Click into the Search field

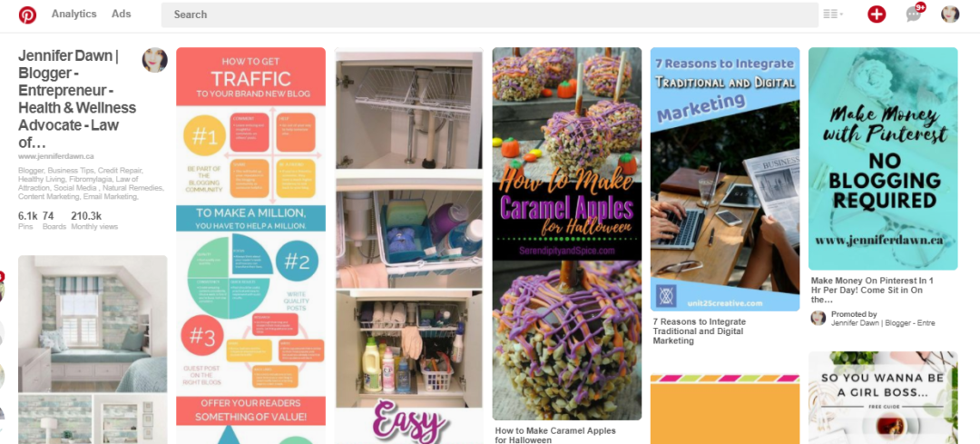coord(489,15)
